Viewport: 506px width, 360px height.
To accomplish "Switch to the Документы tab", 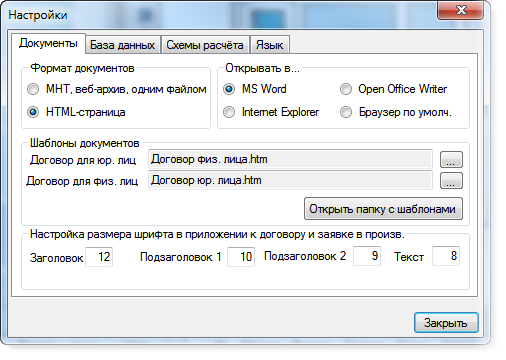I will (x=48, y=43).
